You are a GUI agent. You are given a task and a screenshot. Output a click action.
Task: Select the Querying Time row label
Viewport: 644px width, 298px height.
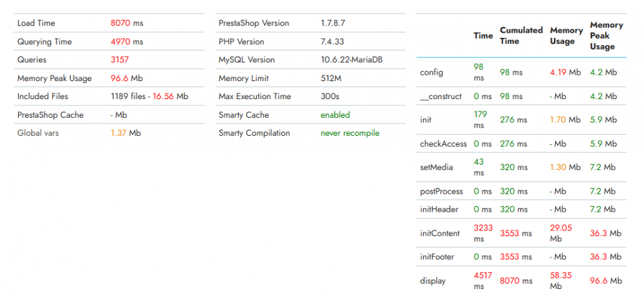click(x=44, y=41)
